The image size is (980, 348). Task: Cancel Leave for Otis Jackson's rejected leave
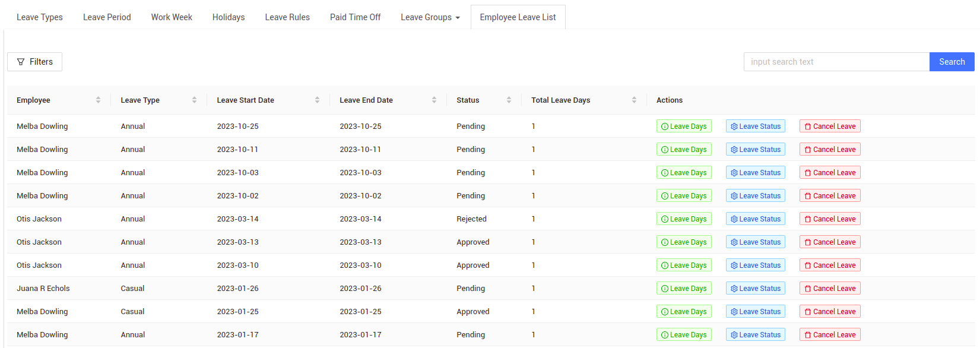point(829,219)
